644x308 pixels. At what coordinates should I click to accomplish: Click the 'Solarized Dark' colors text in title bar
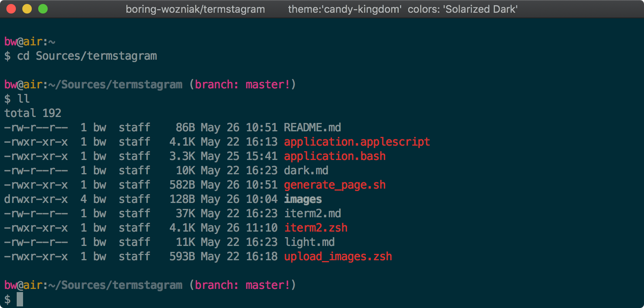pyautogui.click(x=480, y=9)
